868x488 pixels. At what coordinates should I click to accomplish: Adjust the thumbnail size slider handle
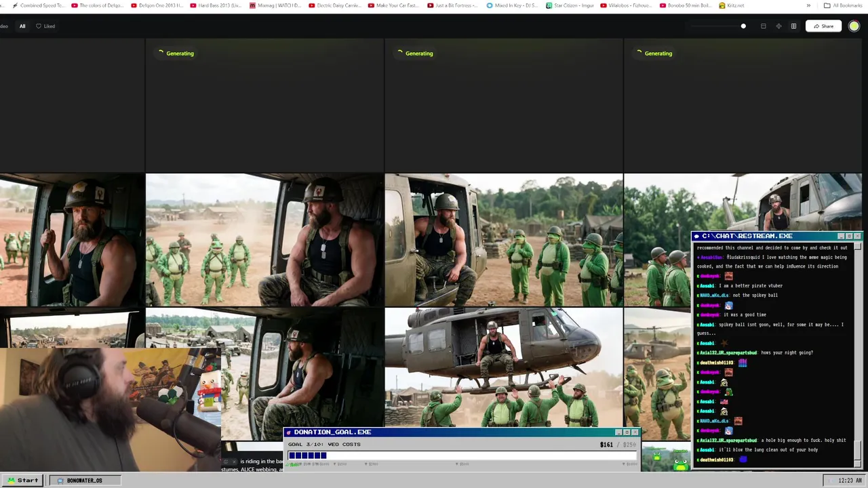click(743, 26)
